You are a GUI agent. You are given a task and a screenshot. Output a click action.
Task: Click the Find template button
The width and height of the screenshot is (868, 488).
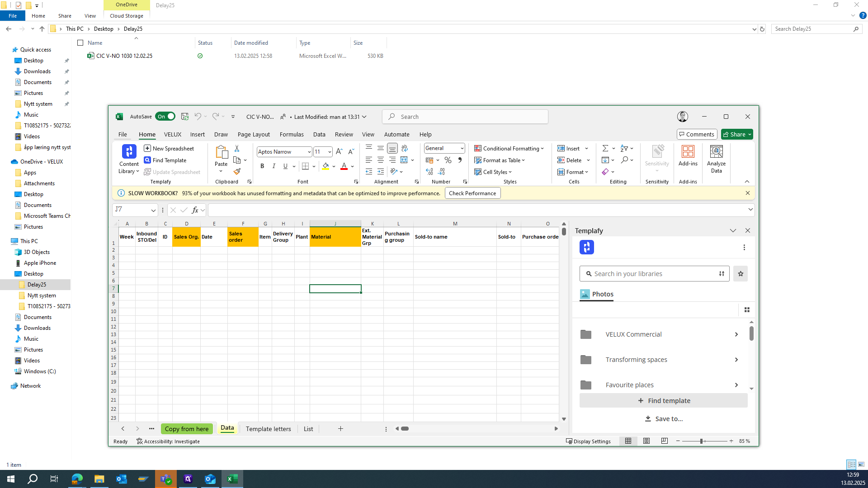click(663, 401)
